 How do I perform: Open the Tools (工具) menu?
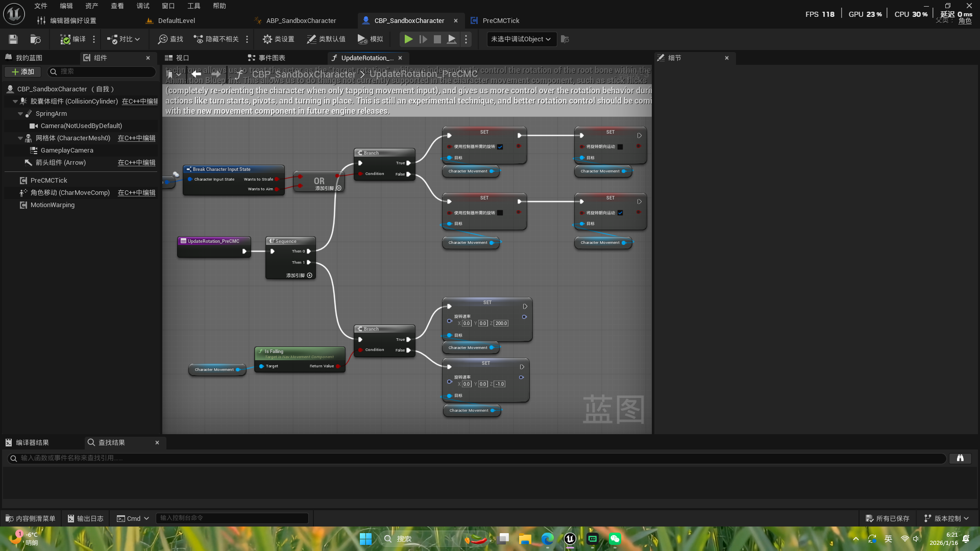[x=193, y=6]
